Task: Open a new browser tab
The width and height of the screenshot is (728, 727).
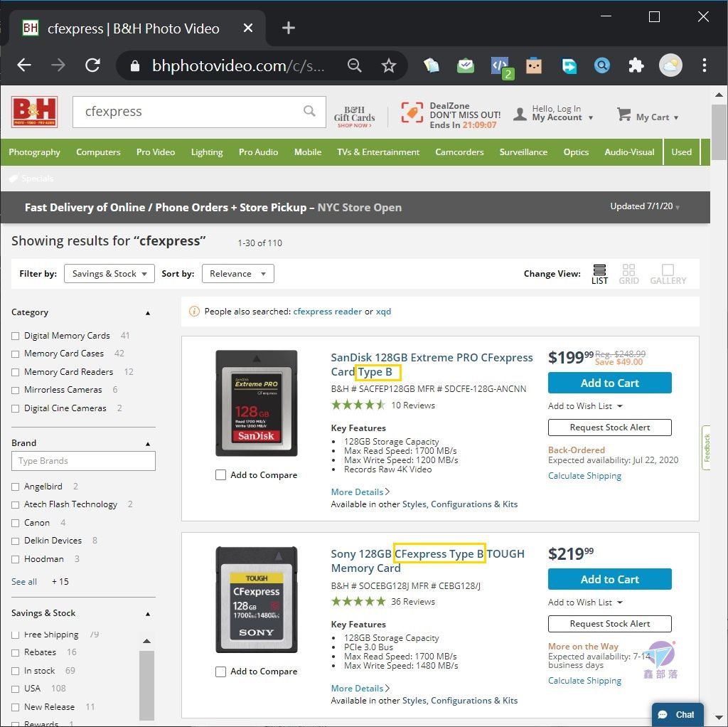Action: (x=289, y=28)
